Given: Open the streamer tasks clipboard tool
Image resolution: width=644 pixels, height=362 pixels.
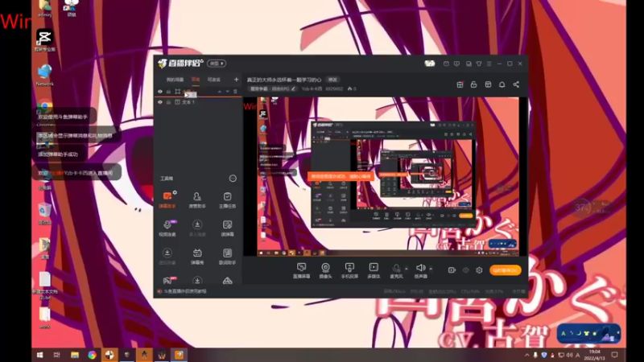Looking at the screenshot, I should tap(227, 200).
